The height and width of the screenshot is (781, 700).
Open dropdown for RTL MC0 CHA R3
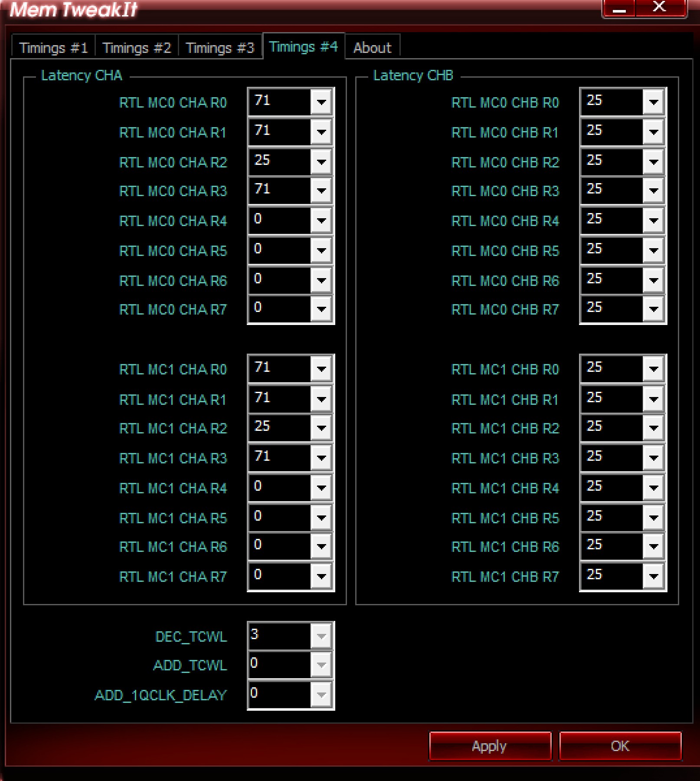(x=321, y=190)
